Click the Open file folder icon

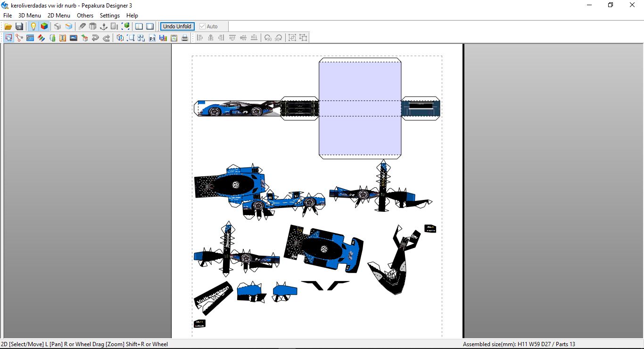pos(8,26)
